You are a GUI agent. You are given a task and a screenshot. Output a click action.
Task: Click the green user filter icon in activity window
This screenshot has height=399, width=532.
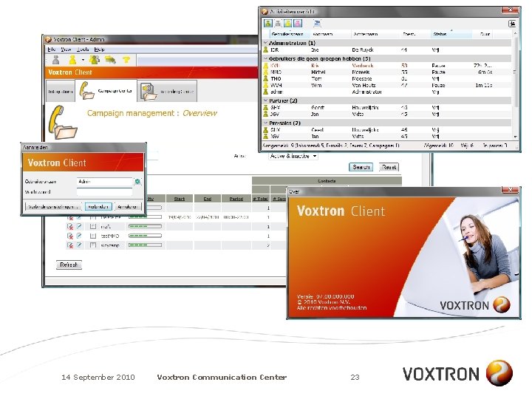pos(268,24)
